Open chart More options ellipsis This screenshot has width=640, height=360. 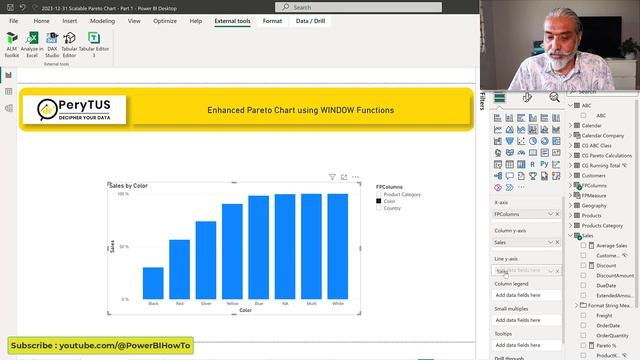[356, 177]
